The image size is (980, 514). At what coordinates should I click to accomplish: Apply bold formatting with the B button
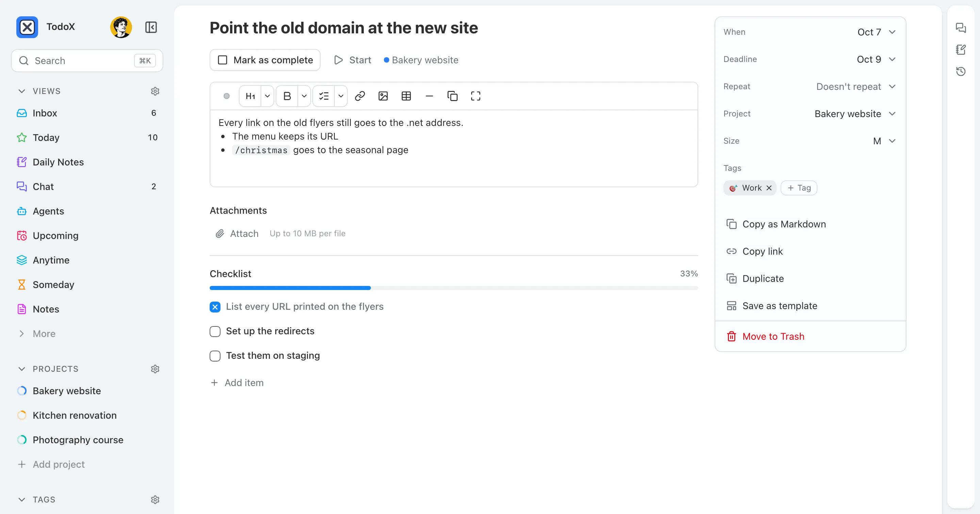287,96
